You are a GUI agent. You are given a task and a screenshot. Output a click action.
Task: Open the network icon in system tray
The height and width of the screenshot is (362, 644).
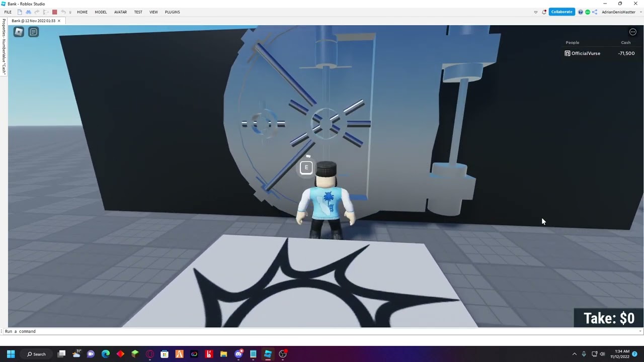click(594, 354)
